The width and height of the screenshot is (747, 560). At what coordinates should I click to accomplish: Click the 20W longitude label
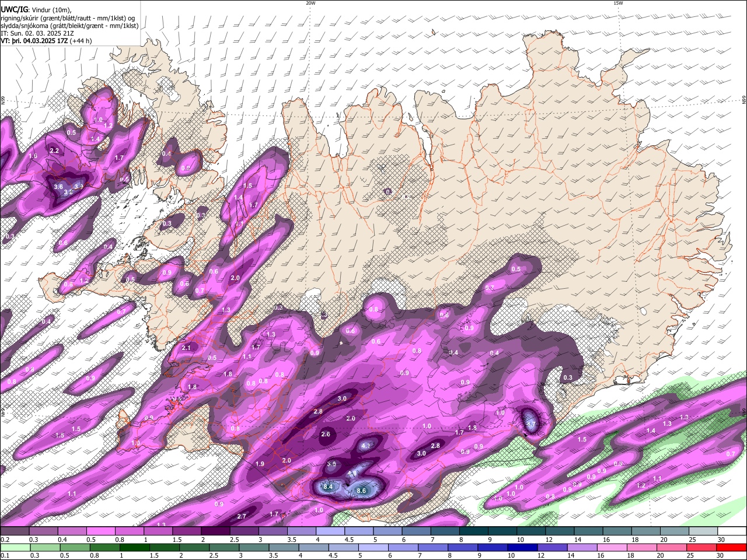coord(310,3)
